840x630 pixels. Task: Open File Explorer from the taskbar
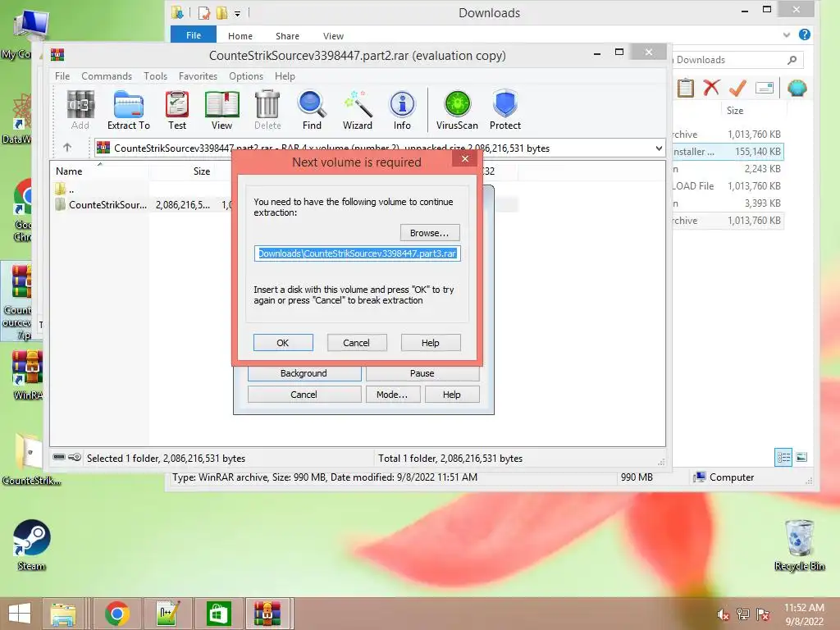63,614
